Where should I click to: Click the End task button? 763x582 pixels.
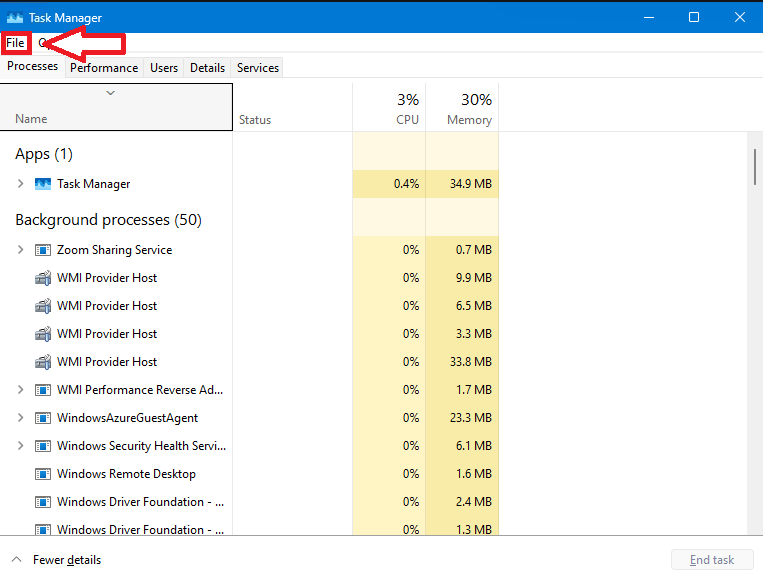click(x=711, y=560)
